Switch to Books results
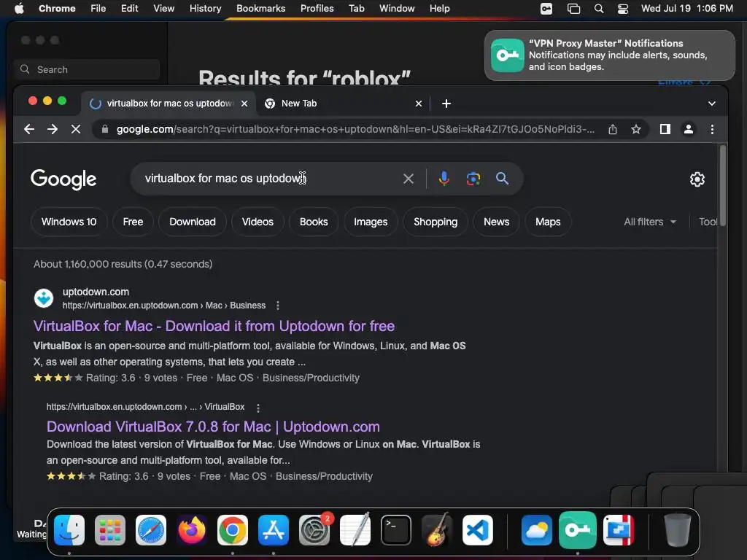 [314, 222]
